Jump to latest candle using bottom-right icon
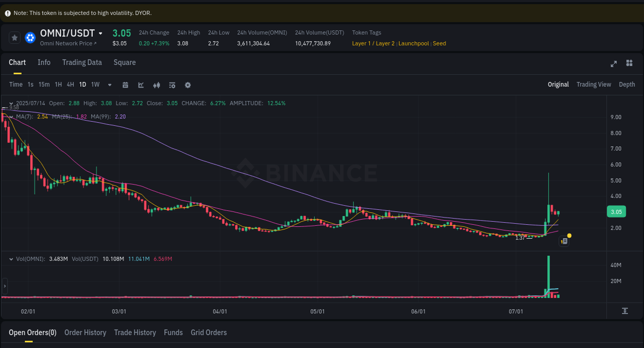Viewport: 644px width, 348px height. tap(624, 311)
